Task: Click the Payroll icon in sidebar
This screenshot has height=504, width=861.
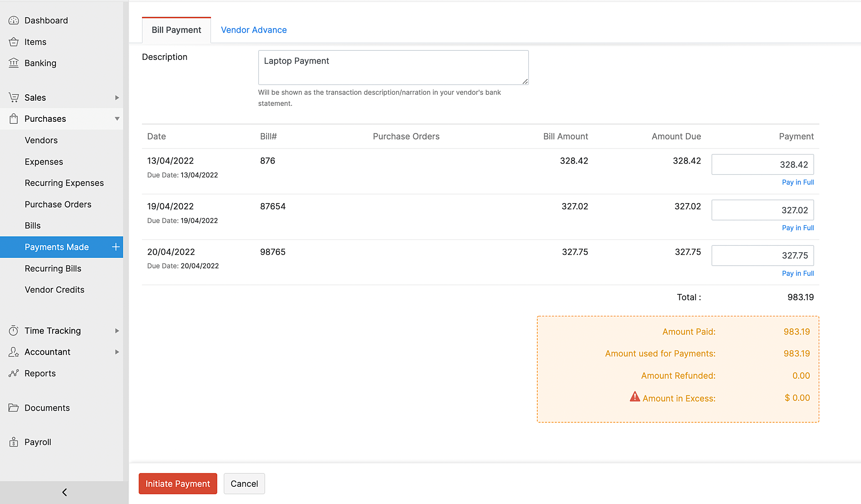Action: [x=14, y=442]
